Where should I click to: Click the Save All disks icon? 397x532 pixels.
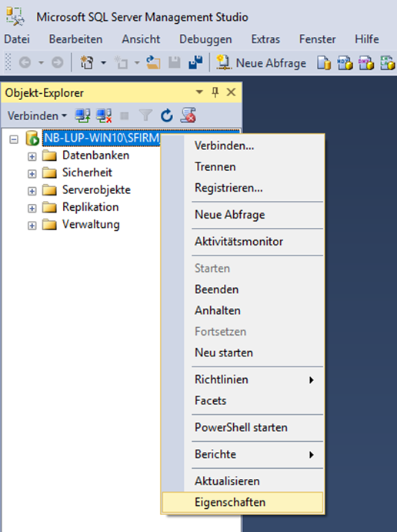195,62
